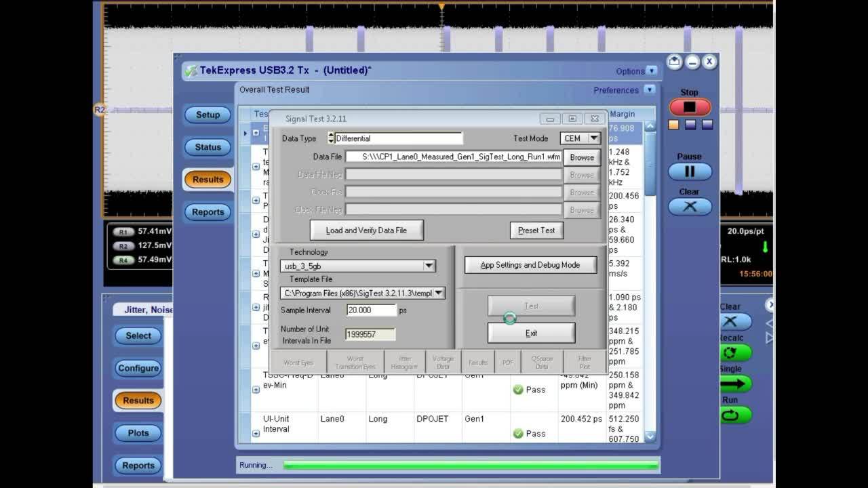This screenshot has height=488, width=868.
Task: Click the orange status indicator under Stop
Action: [673, 125]
